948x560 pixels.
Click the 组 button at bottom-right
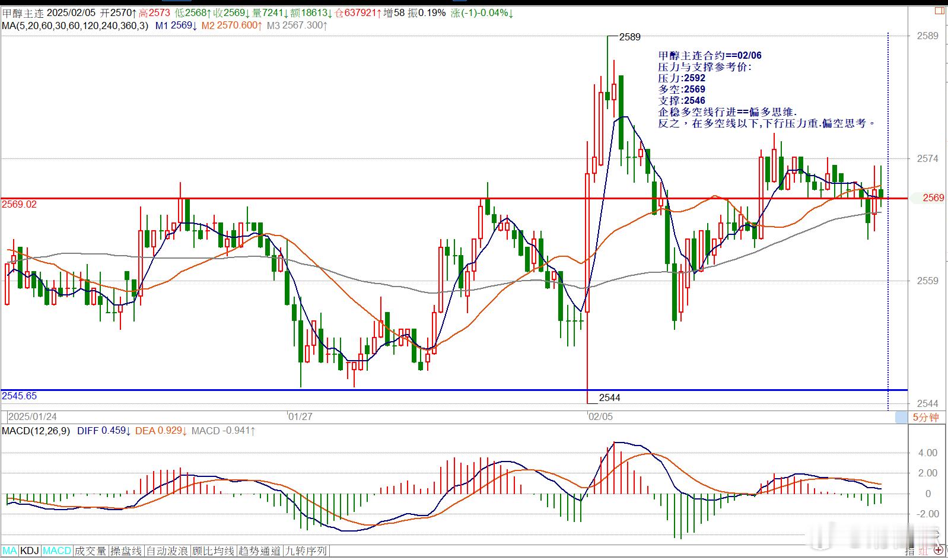click(x=922, y=551)
